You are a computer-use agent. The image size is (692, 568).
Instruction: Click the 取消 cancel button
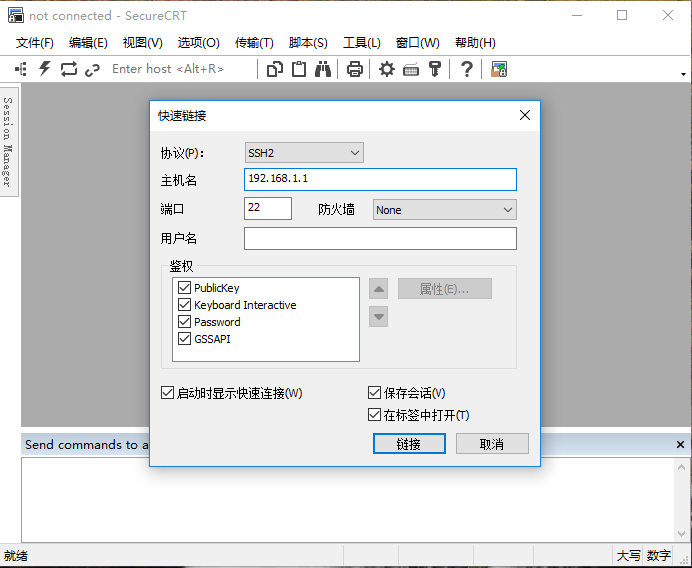pyautogui.click(x=492, y=444)
